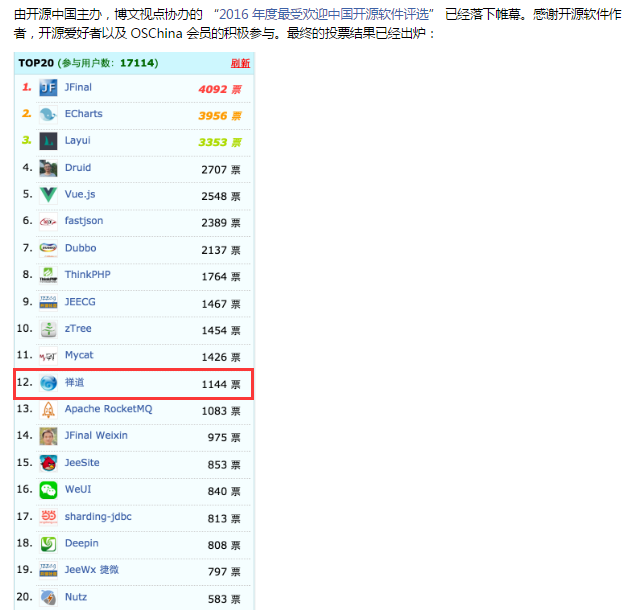The image size is (636, 611).
Task: Click the sharding-jdbc red logo icon
Action: point(48,517)
